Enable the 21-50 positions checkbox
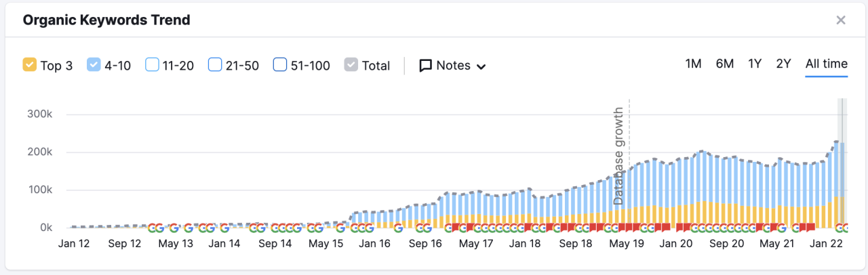Viewport: 868px width, 275px height. (x=215, y=65)
